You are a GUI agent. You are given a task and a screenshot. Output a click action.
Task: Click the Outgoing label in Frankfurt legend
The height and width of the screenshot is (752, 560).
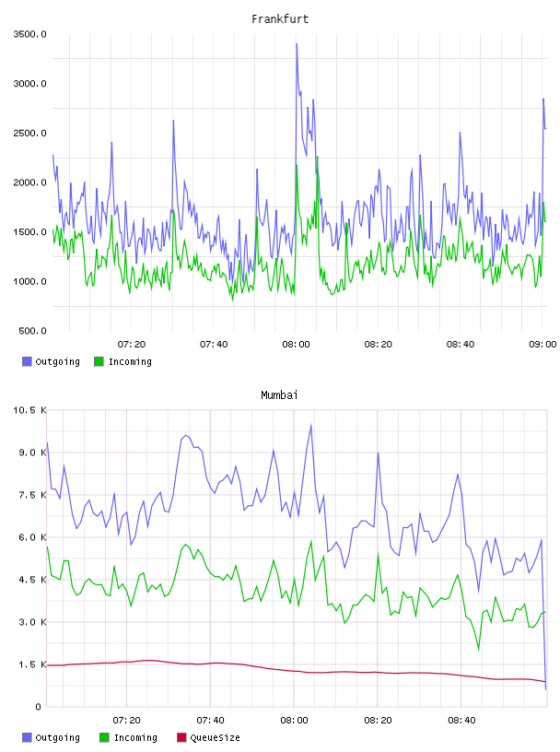pos(57,361)
